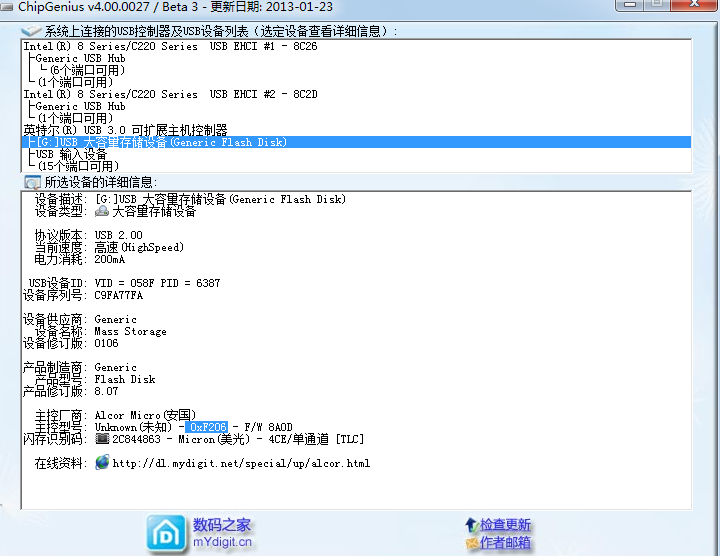This screenshot has height=556, width=720.
Task: Click the [G:] device description in details panel
Action: pos(220,199)
